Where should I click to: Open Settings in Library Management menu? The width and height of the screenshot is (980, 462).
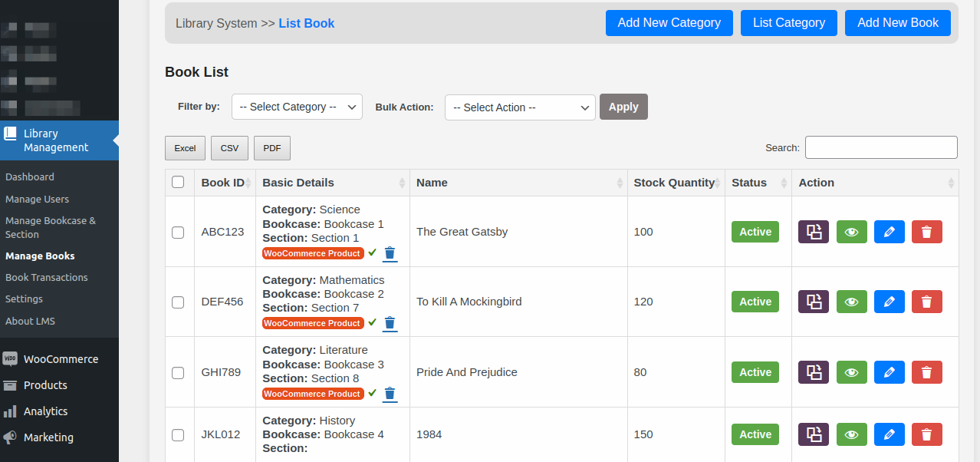[24, 299]
